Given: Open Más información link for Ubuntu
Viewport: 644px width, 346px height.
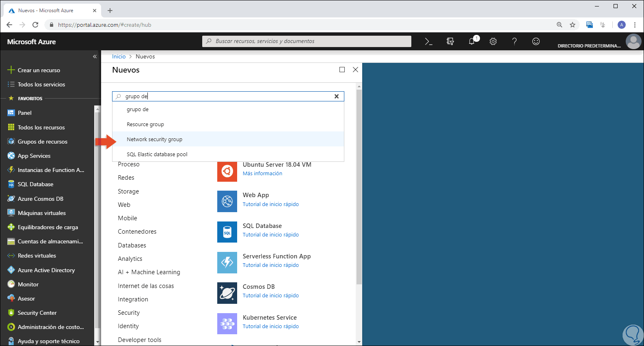Looking at the screenshot, I should (x=262, y=173).
